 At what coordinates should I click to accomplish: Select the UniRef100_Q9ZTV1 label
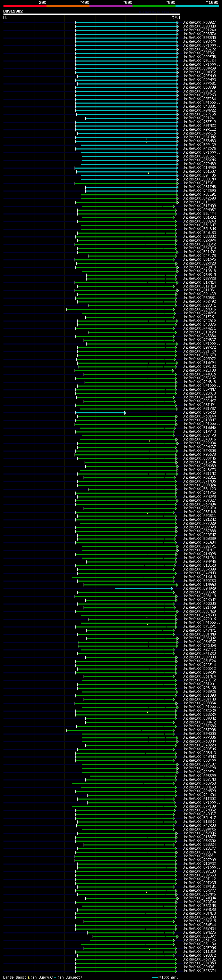click(199, 546)
